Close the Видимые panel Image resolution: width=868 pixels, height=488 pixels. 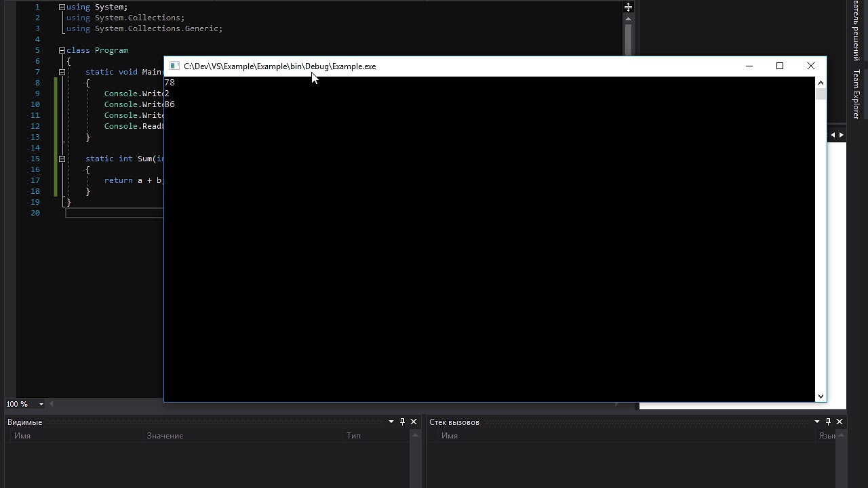(x=414, y=422)
